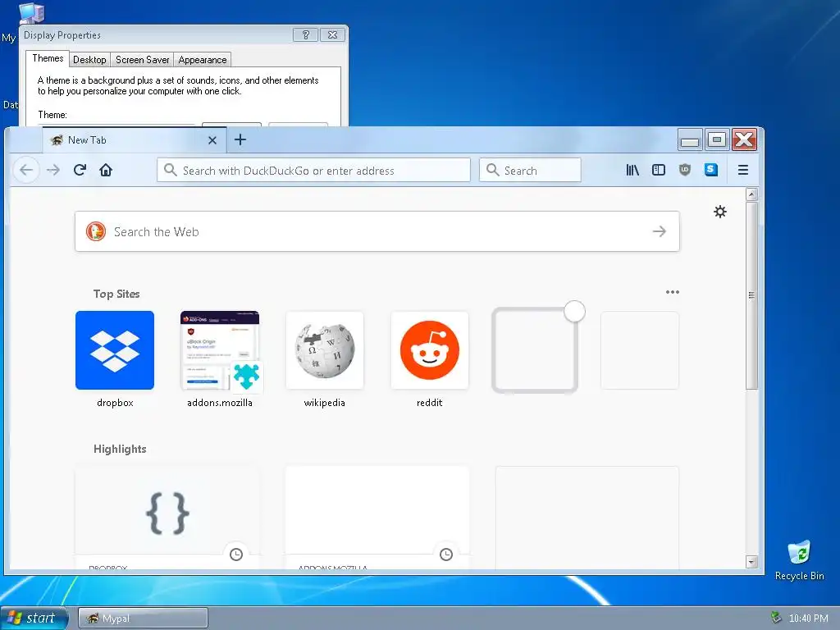The image size is (840, 630).
Task: Go back using the browser back arrow
Action: [x=25, y=171]
